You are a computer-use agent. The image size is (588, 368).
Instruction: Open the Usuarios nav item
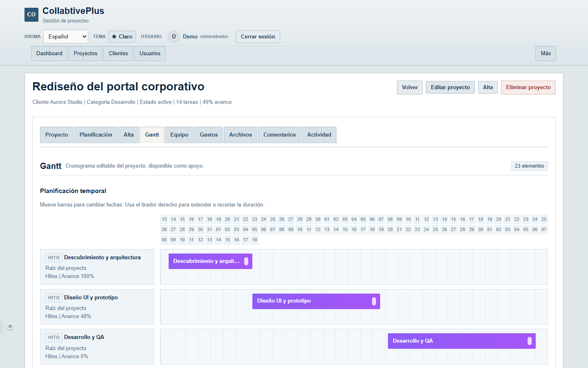click(150, 54)
